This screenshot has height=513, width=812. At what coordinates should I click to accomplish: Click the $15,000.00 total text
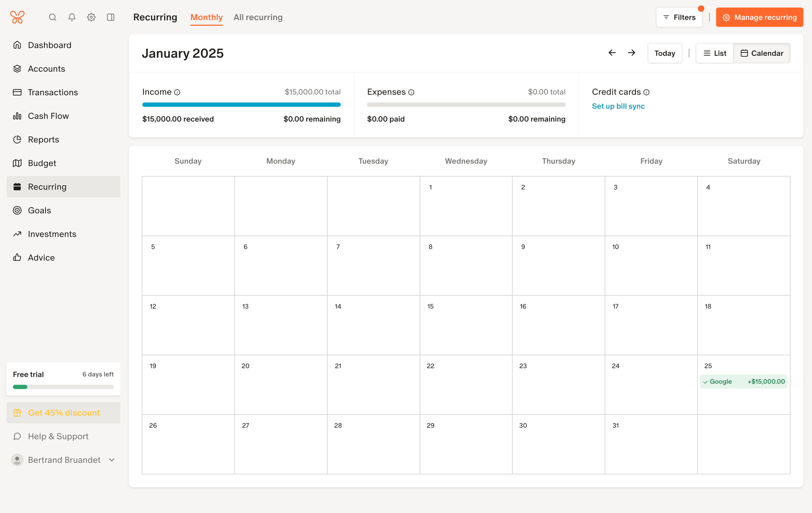tap(312, 92)
